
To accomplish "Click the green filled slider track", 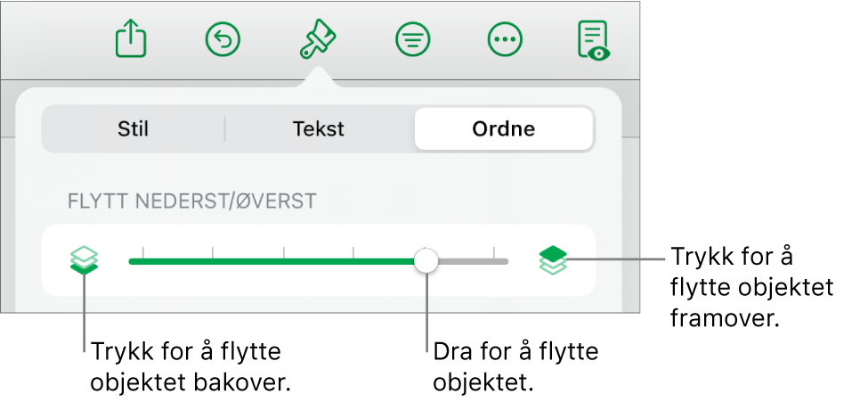I will (272, 261).
